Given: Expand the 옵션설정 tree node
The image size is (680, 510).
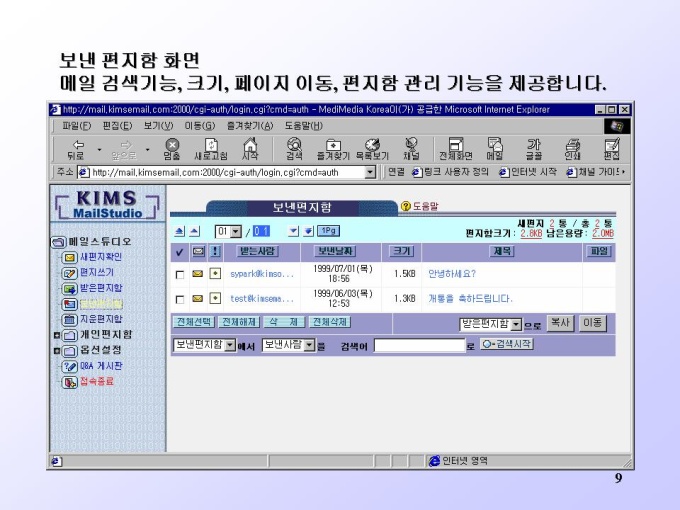Looking at the screenshot, I should point(57,351).
